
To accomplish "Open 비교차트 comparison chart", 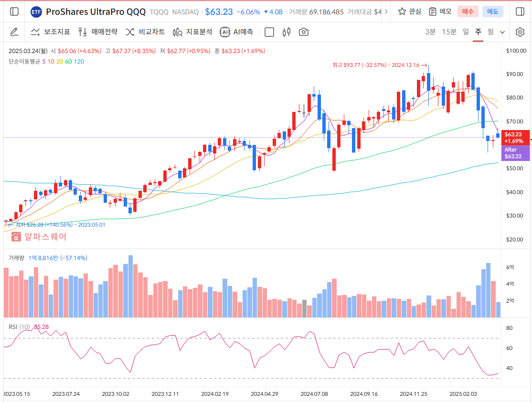I will [145, 32].
